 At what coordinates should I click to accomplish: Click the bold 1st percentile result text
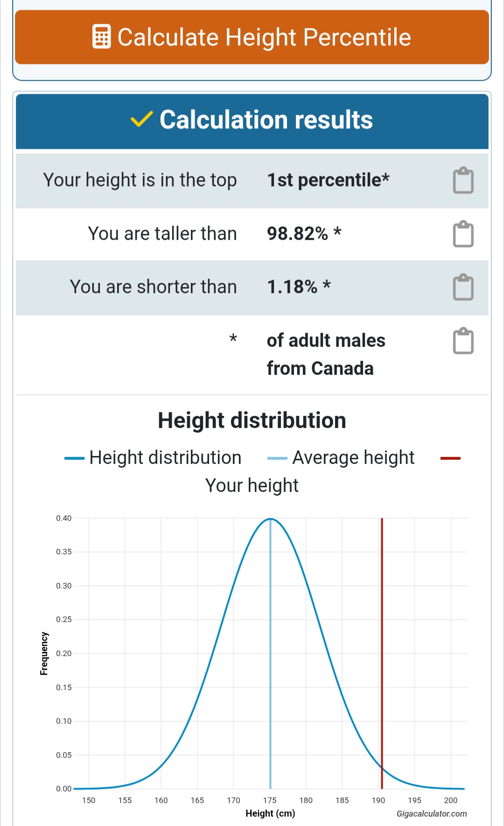[x=328, y=180]
